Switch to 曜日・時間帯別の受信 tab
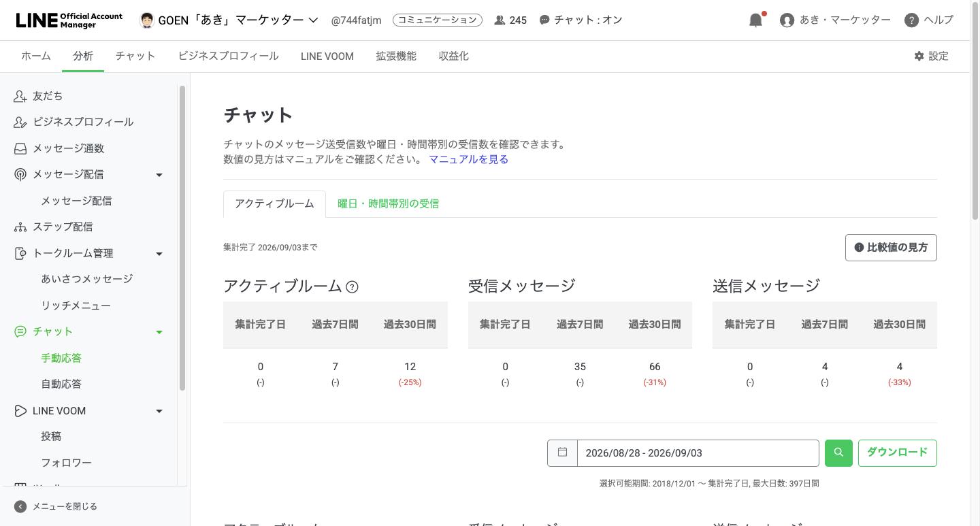980x526 pixels. 389,204
